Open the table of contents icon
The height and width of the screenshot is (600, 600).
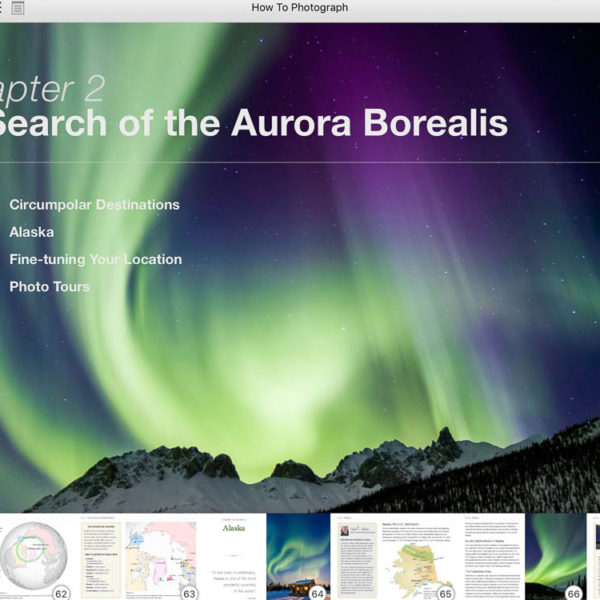coord(18,8)
